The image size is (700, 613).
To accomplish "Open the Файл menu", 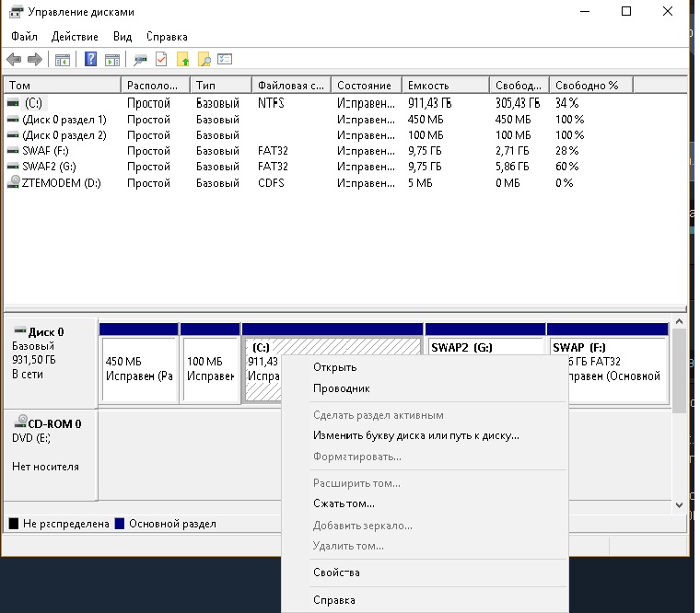I will coord(24,37).
